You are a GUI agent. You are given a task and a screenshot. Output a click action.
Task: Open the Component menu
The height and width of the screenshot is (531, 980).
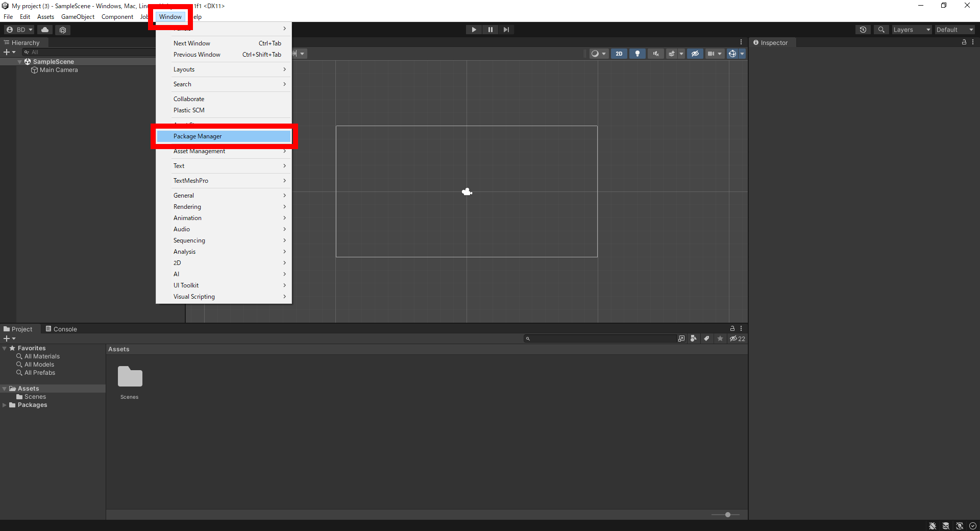click(x=117, y=16)
